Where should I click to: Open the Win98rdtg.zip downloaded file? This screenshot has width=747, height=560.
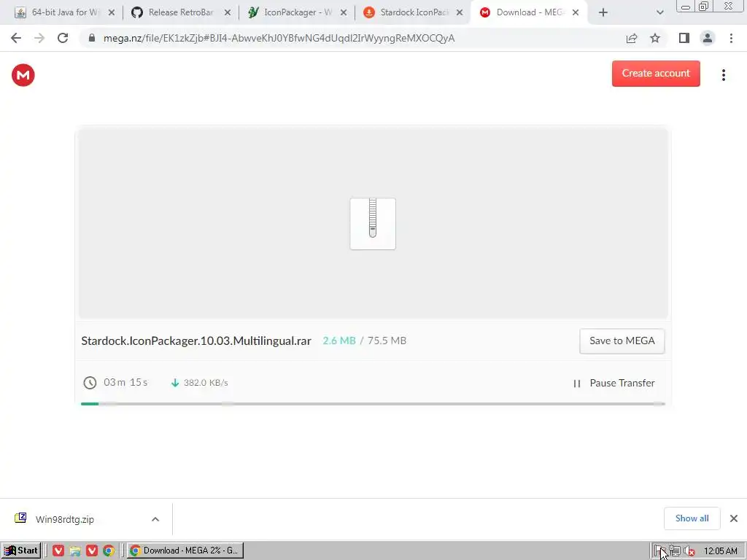[64, 519]
